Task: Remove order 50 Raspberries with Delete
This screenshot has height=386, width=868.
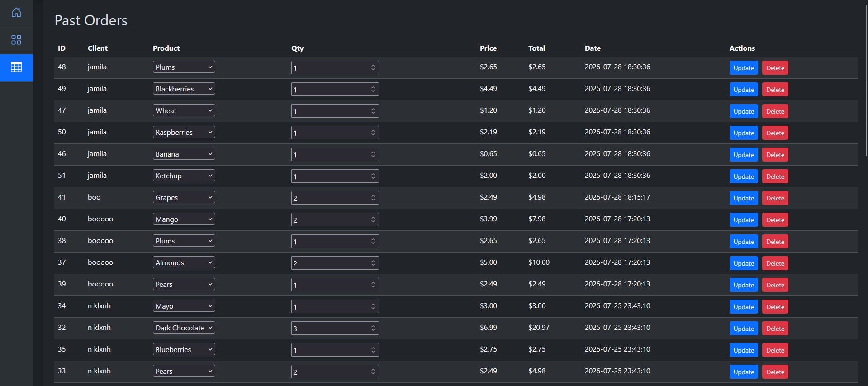Action: [775, 133]
